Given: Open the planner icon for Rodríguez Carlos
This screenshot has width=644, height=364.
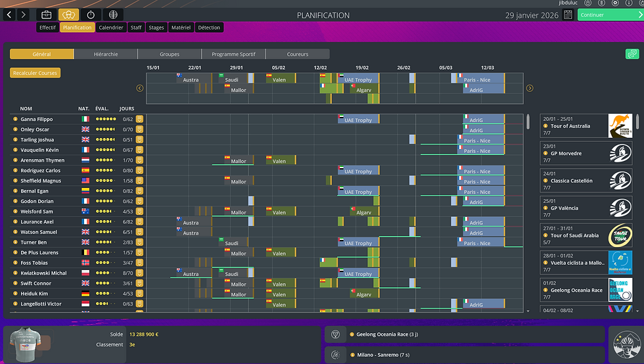Looking at the screenshot, I should pos(139,170).
